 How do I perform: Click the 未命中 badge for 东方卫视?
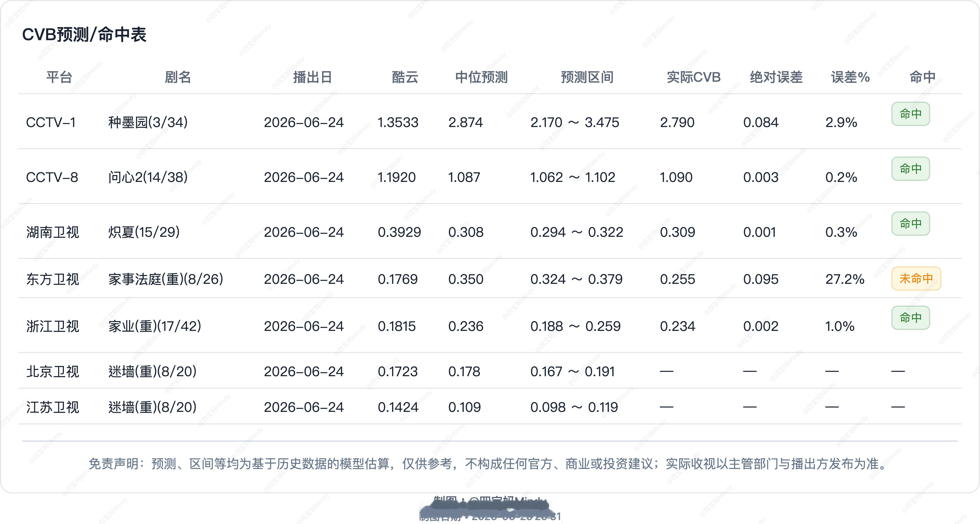coord(916,279)
